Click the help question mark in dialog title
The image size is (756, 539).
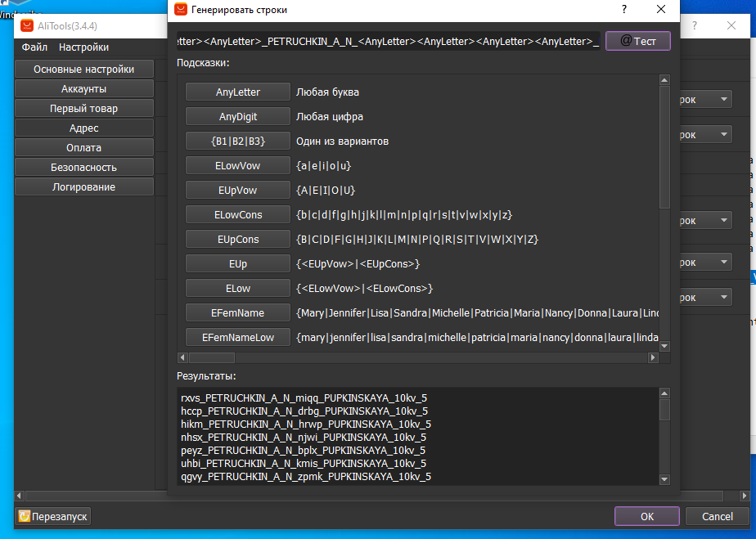[624, 9]
